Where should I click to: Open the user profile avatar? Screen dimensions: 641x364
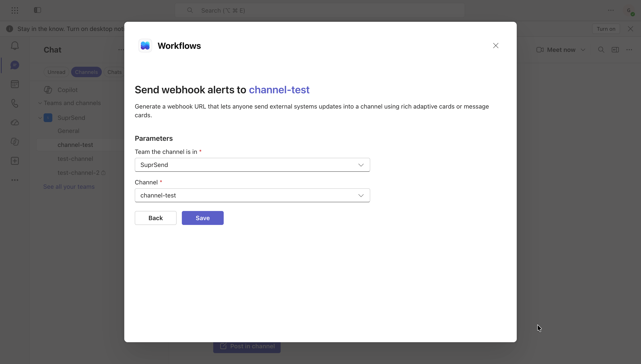(x=629, y=10)
